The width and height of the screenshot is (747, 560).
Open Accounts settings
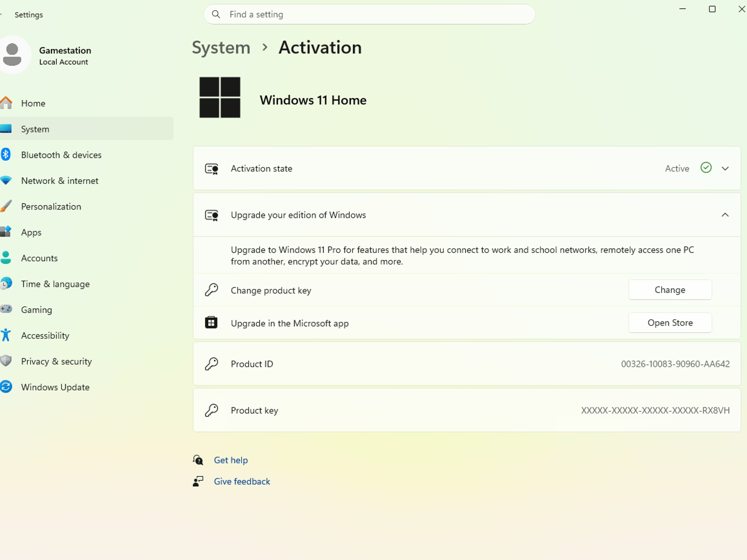point(86,258)
